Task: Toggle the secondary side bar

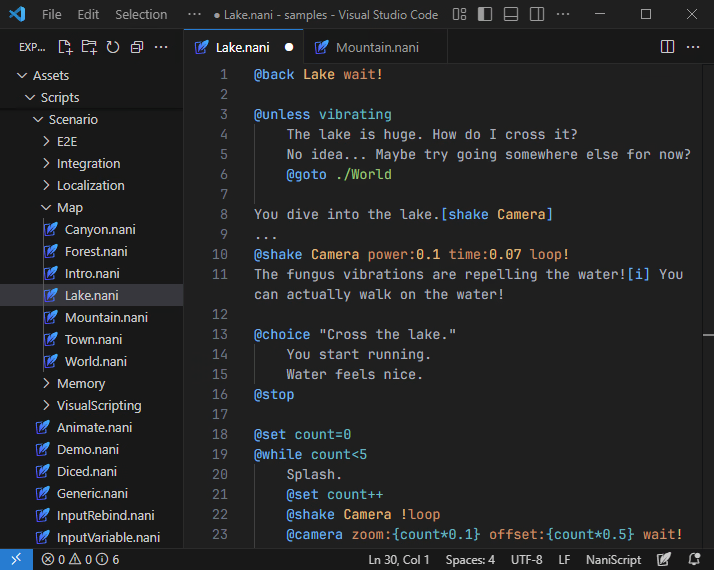Action: coord(537,15)
